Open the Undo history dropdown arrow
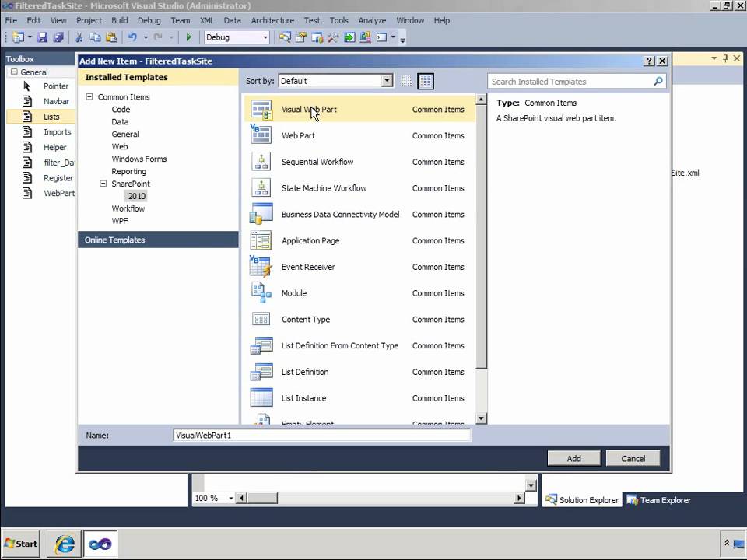 (146, 37)
